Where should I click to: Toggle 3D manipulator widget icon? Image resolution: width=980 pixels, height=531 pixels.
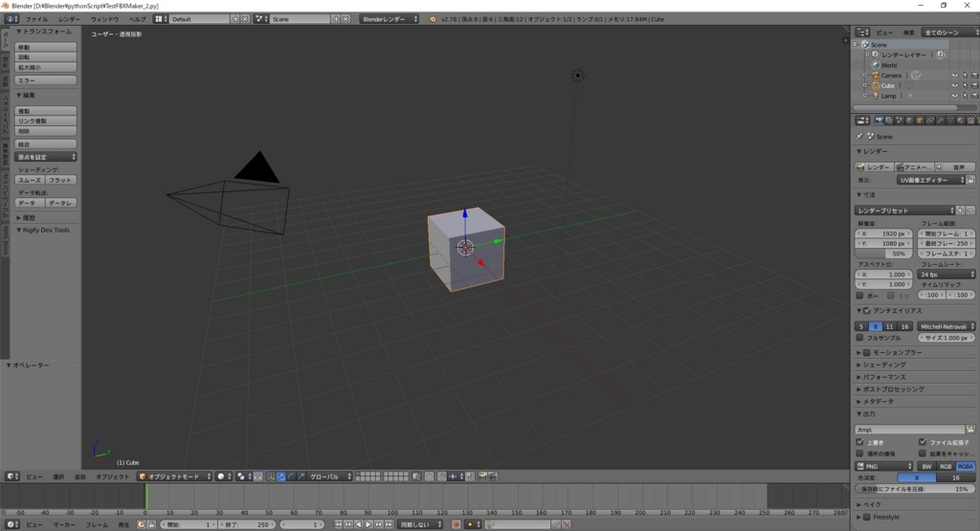[271, 476]
